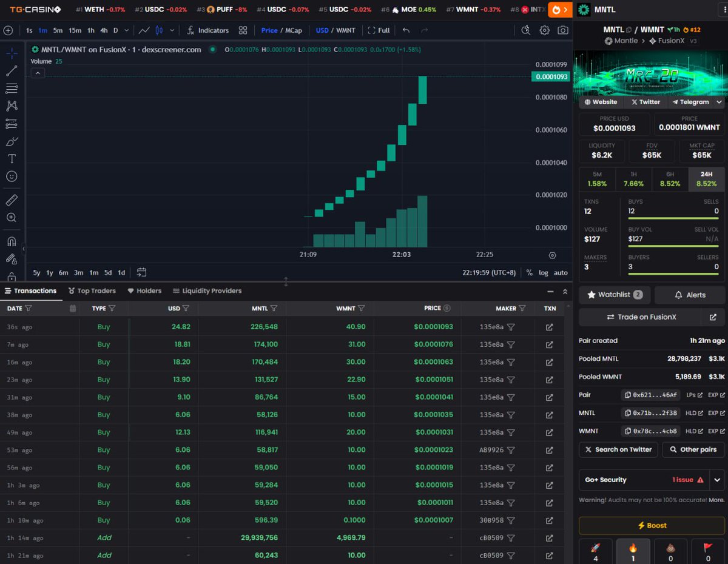Viewport: 728px width, 564px height.
Task: Open the MAKER column filter
Action: (522, 308)
